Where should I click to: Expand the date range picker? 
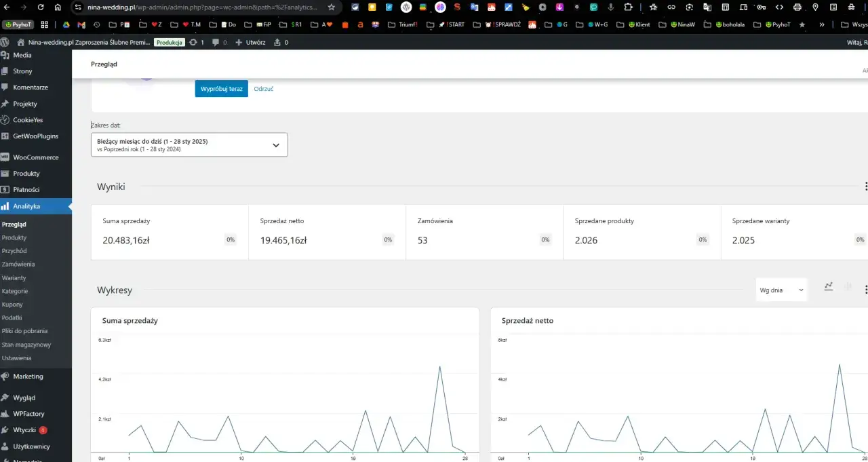pyautogui.click(x=189, y=145)
